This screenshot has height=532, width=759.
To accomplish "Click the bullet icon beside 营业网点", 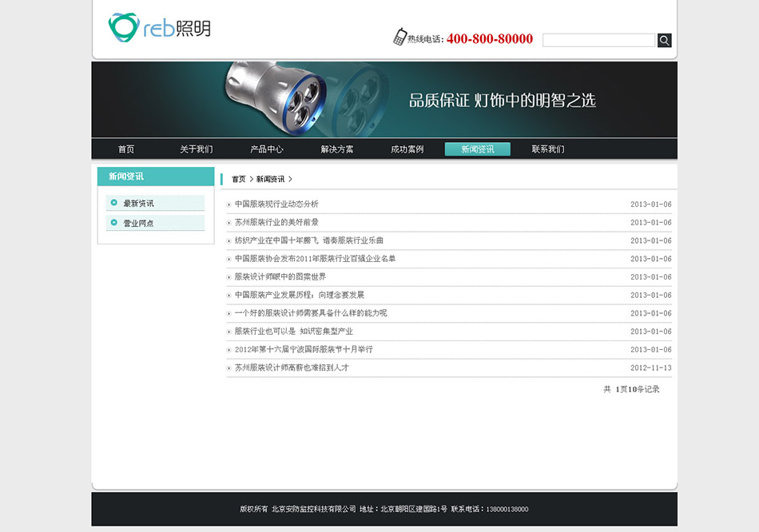I will click(113, 222).
